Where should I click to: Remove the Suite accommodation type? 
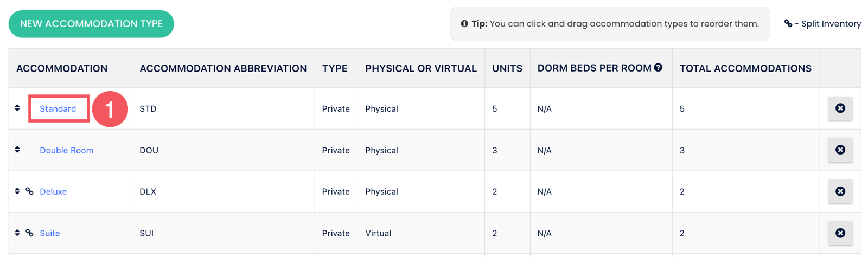point(840,233)
